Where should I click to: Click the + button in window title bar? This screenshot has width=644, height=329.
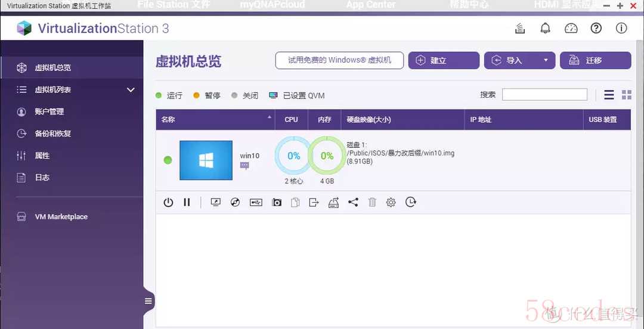click(620, 6)
